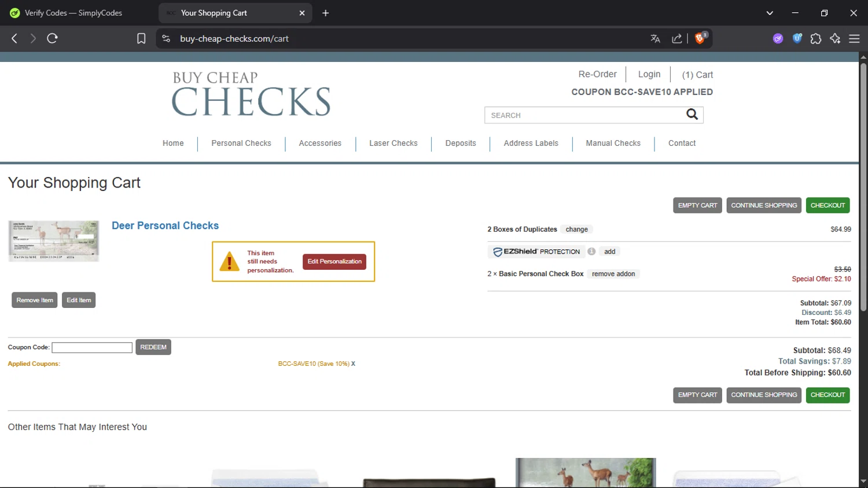868x488 pixels.
Task: Click top EMPTY CART button
Action: pyautogui.click(x=697, y=206)
